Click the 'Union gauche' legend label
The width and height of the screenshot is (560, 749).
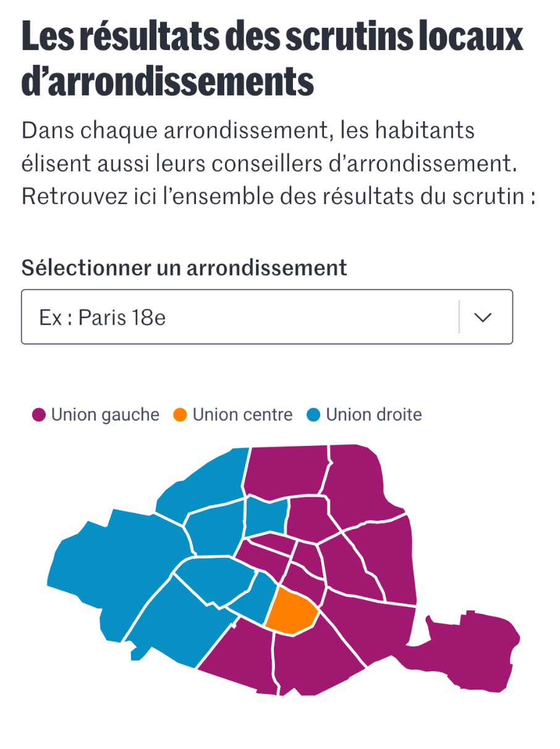105,415
